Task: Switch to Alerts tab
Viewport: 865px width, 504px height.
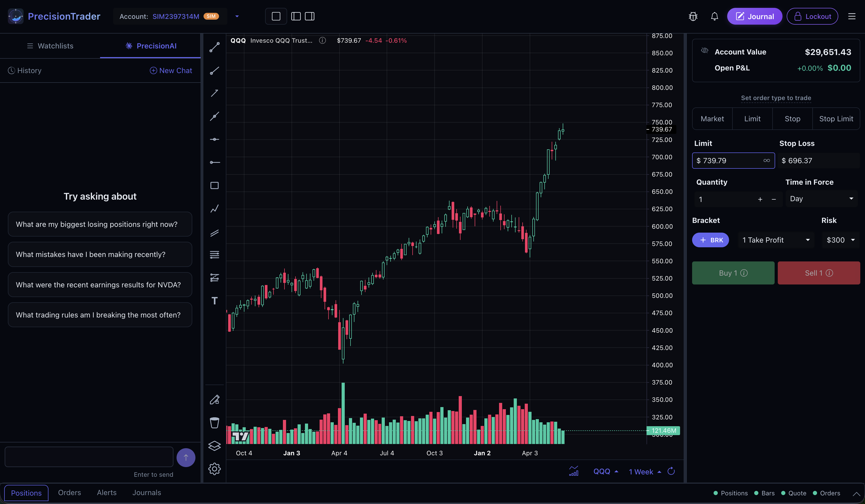Action: tap(107, 493)
